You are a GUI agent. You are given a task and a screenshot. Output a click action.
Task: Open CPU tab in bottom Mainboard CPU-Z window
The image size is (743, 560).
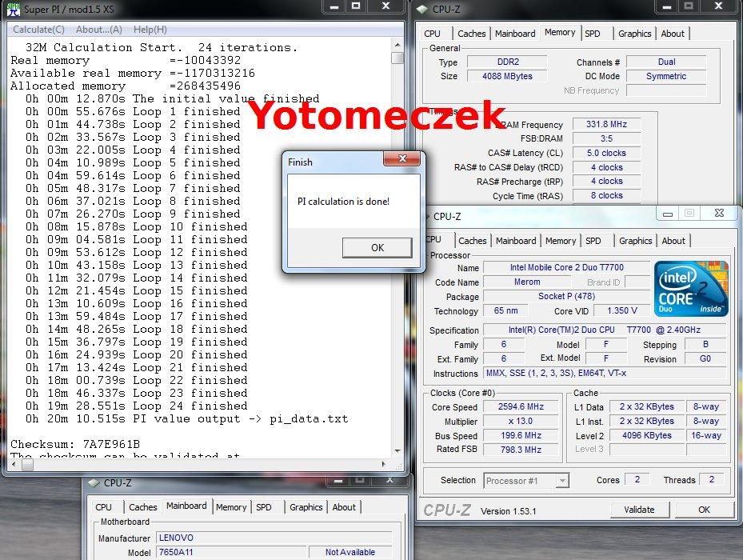pyautogui.click(x=103, y=507)
